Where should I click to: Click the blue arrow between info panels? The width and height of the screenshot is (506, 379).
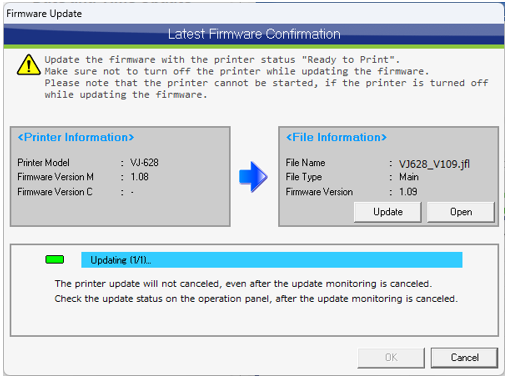coord(253,177)
